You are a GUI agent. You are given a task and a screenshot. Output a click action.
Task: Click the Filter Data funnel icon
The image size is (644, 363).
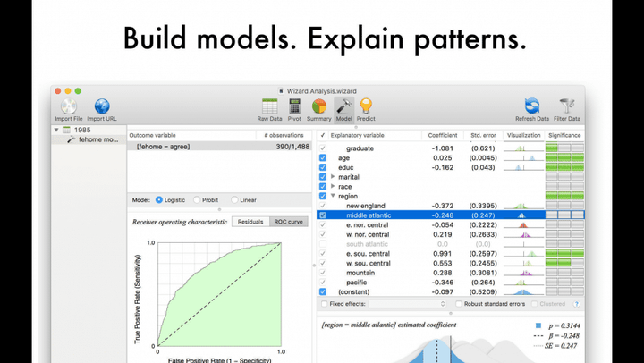(x=567, y=106)
